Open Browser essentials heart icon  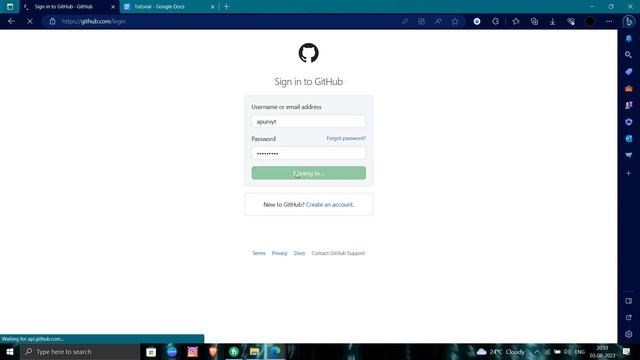571,21
